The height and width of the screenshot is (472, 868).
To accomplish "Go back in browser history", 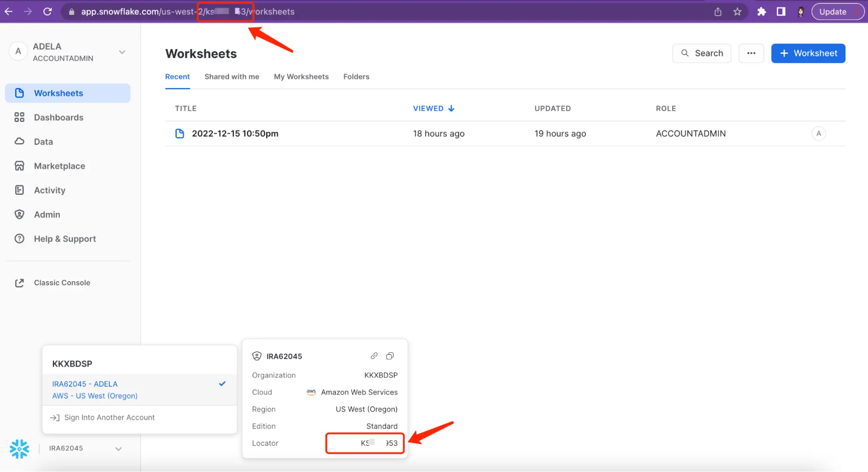I will click(9, 12).
